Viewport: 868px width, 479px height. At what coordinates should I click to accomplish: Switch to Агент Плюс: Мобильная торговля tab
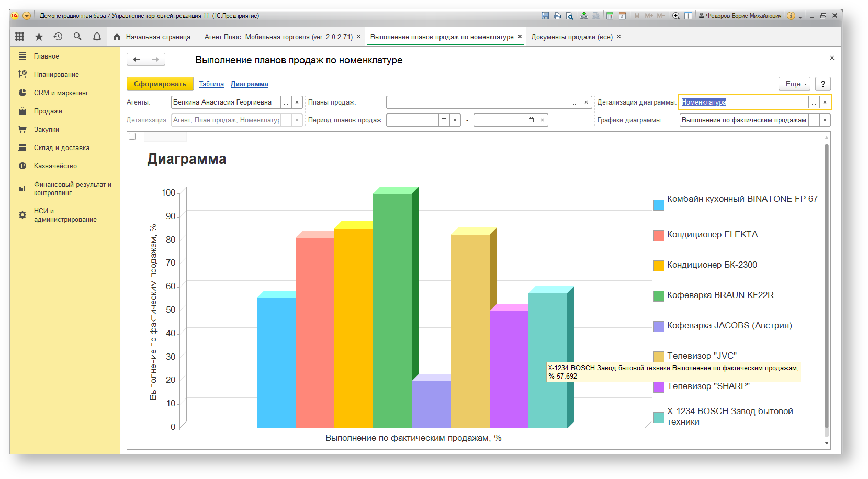tap(278, 37)
